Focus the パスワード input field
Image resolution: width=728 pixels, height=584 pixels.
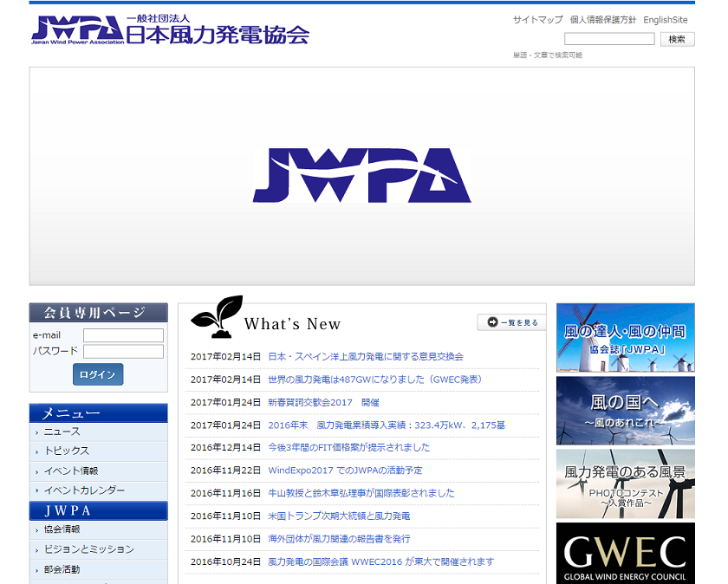(x=123, y=352)
